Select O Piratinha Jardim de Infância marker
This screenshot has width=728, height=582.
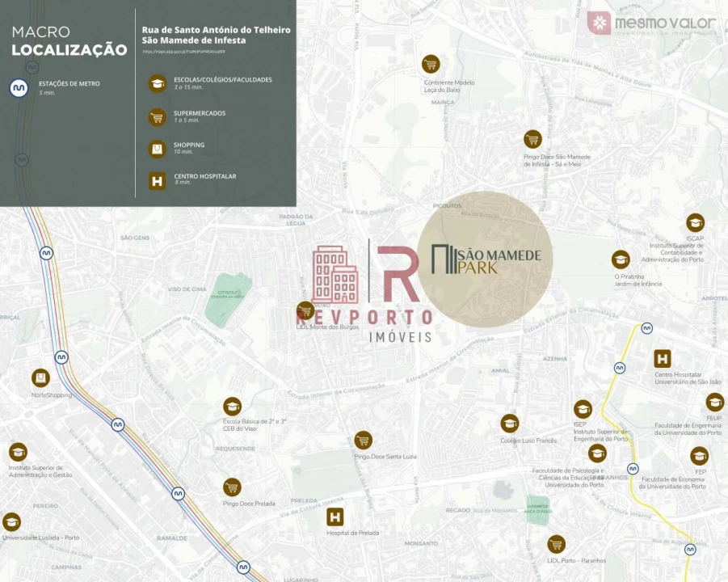621,259
